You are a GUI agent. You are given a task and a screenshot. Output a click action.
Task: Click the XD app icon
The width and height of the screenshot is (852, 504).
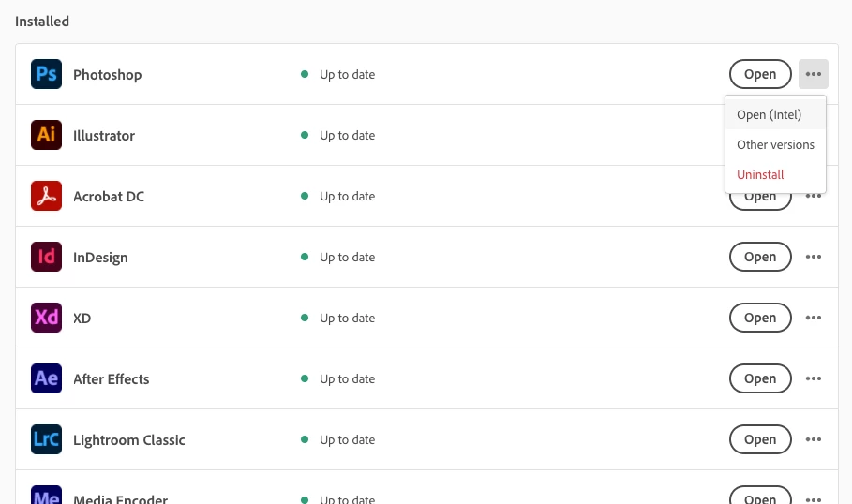click(46, 318)
